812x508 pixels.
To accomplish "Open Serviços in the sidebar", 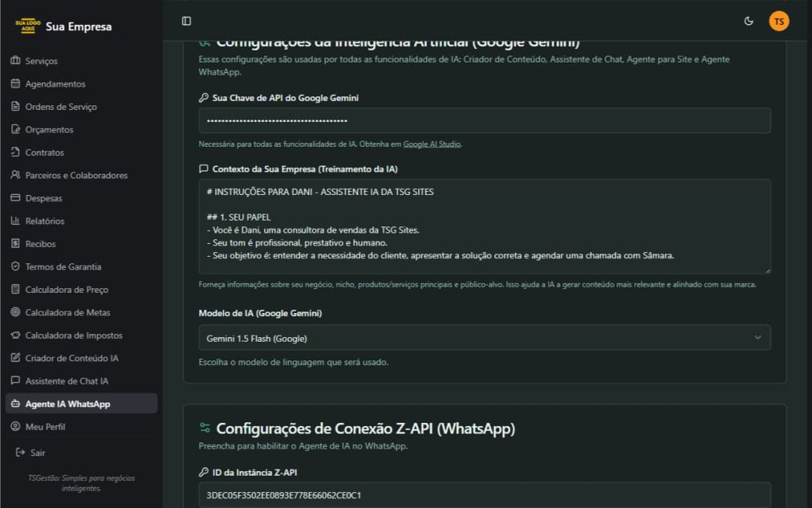I will [43, 61].
